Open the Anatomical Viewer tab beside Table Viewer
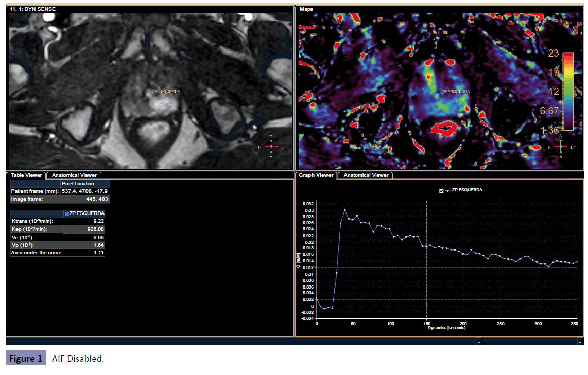This screenshot has height=375, width=588. 74,175
